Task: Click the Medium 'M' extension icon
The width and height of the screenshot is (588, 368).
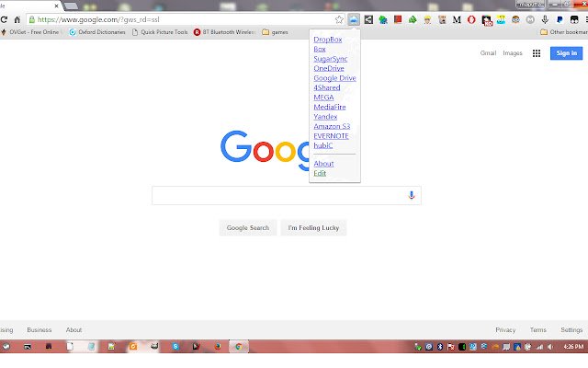Action: coord(457,19)
